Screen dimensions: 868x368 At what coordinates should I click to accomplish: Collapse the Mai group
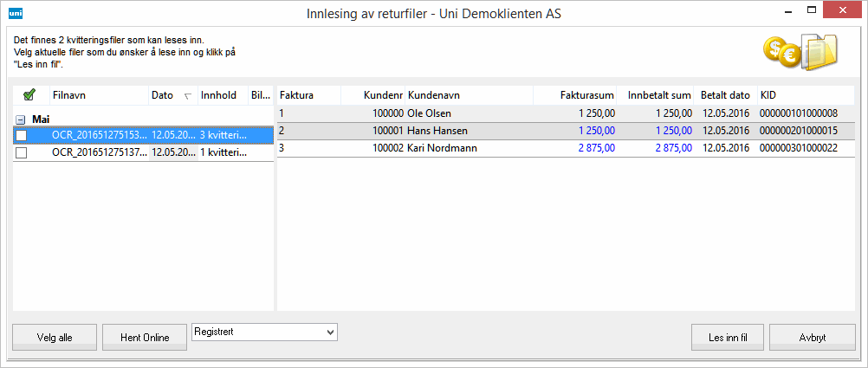point(20,119)
